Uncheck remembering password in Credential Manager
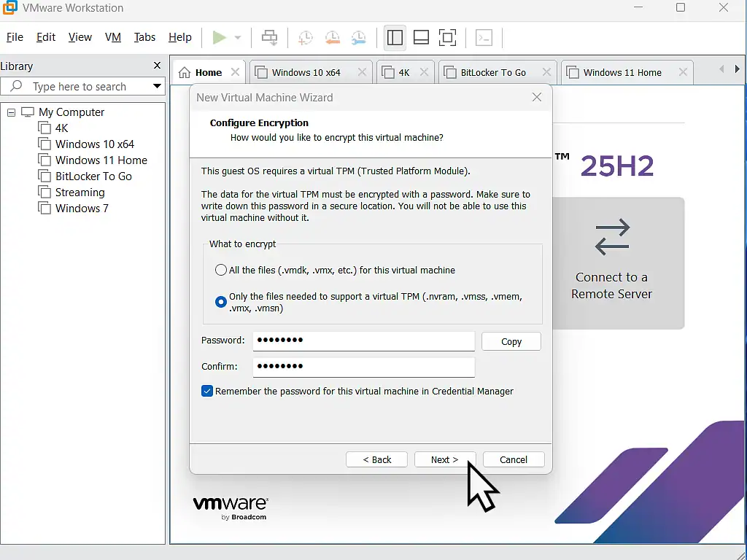 point(206,391)
